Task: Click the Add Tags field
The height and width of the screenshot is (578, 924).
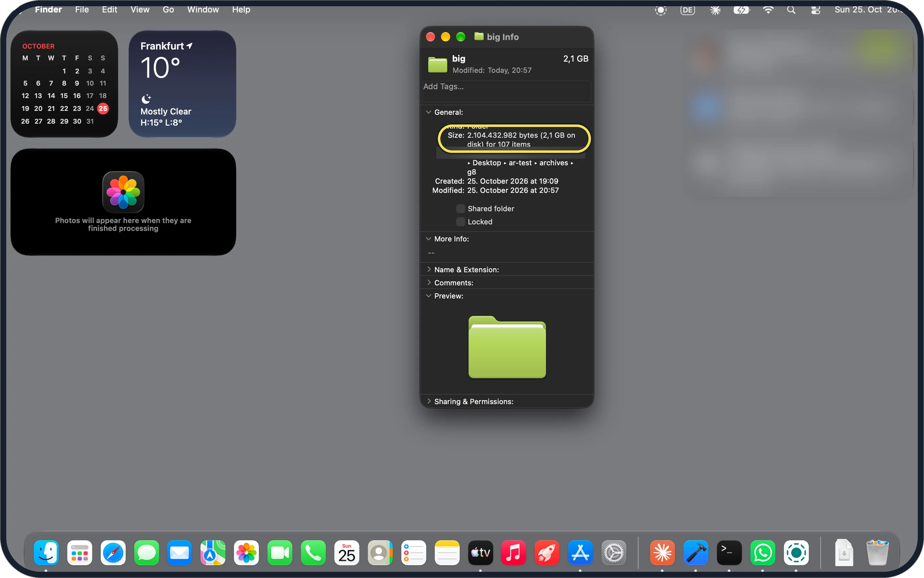Action: tap(507, 92)
